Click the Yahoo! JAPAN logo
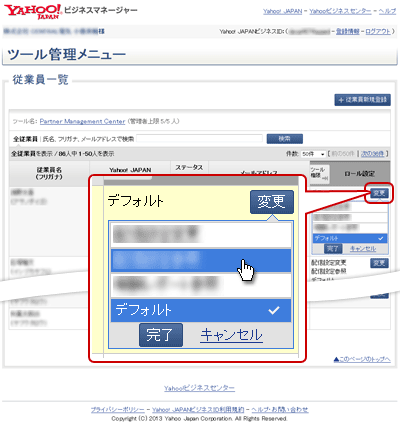400x430 pixels. point(33,11)
